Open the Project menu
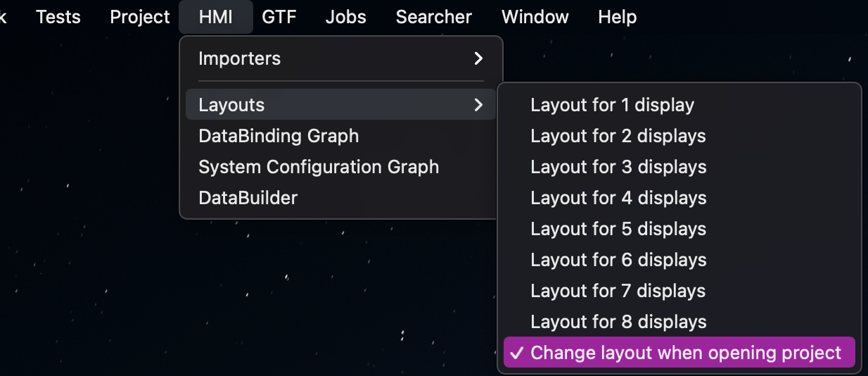This screenshot has width=868, height=376. tap(140, 17)
